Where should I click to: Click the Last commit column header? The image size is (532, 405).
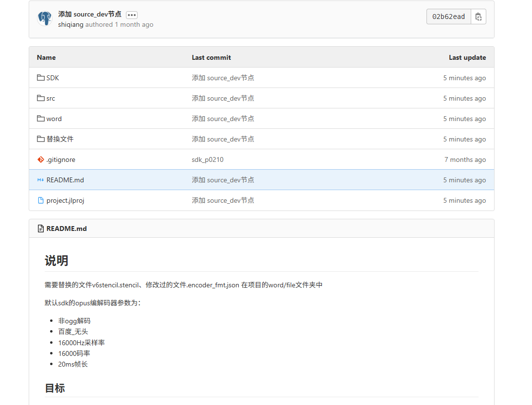point(212,58)
